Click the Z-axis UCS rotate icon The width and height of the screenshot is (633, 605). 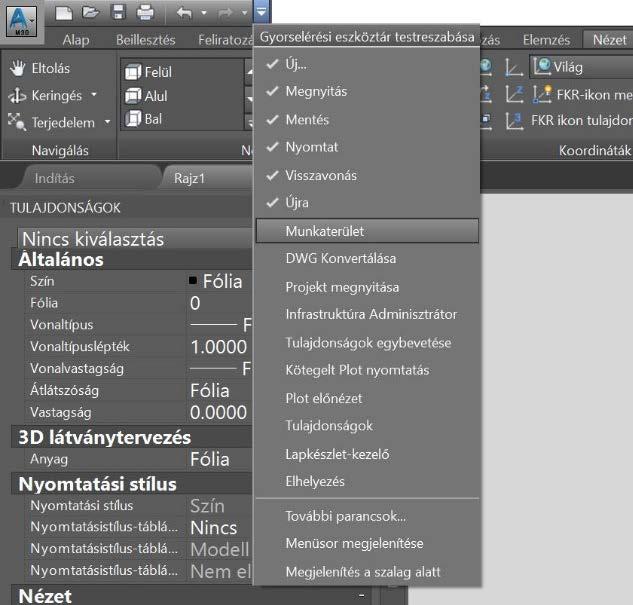coord(515,94)
